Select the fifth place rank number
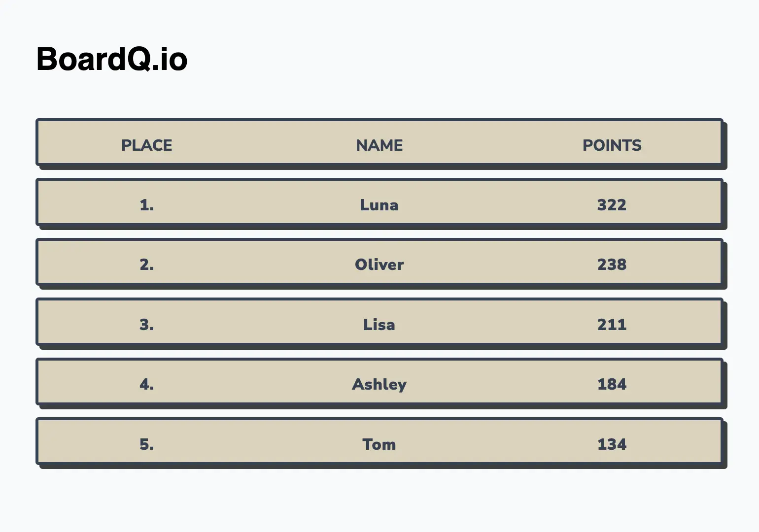The height and width of the screenshot is (532, 759). 147,444
